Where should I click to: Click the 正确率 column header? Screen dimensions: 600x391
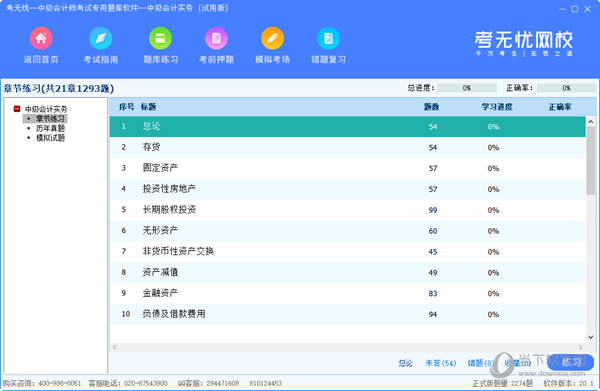[560, 107]
